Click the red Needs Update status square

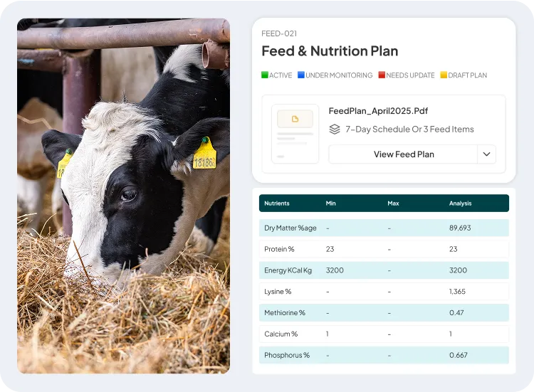382,75
